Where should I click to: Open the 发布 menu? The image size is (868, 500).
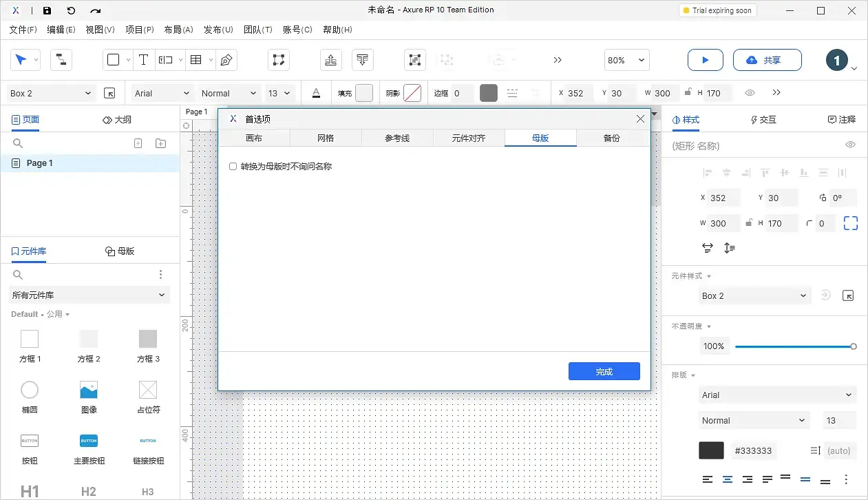(218, 30)
